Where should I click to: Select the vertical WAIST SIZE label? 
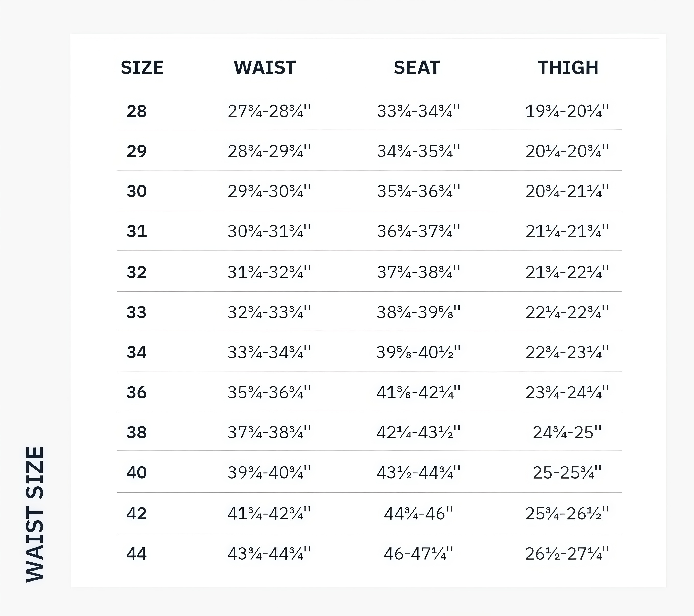(35, 514)
